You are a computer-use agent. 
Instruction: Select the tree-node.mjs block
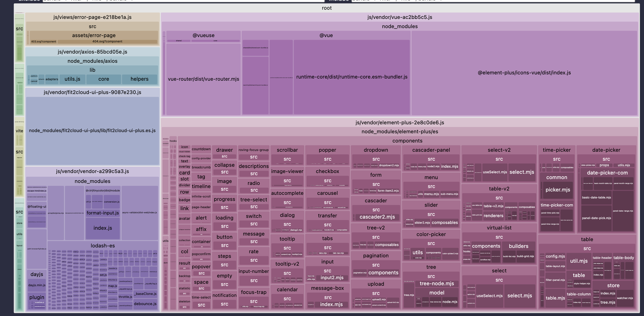[x=437, y=284]
